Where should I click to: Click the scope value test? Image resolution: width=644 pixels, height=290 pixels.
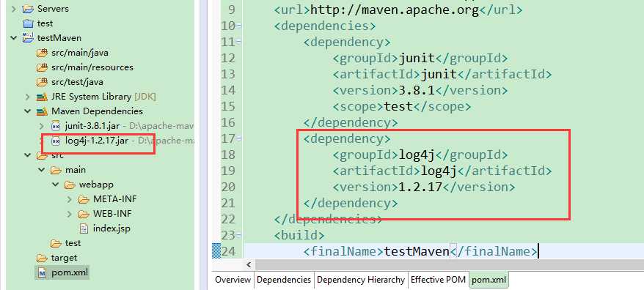coord(398,107)
